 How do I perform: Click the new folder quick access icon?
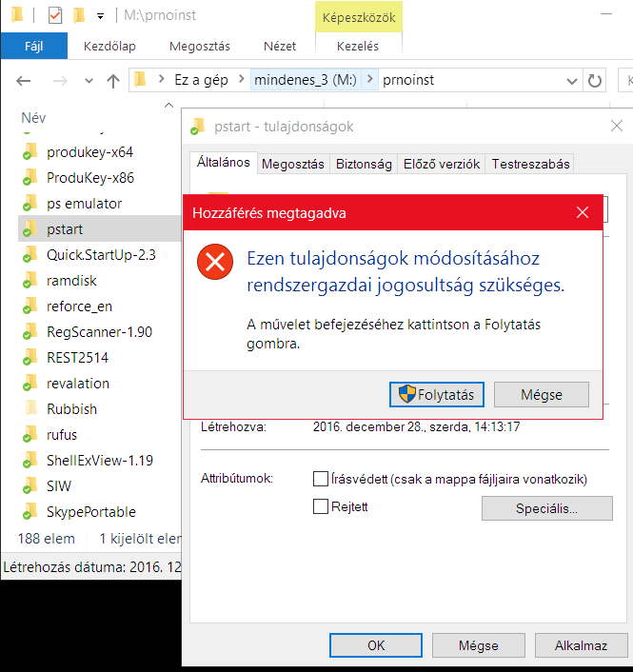[x=79, y=15]
